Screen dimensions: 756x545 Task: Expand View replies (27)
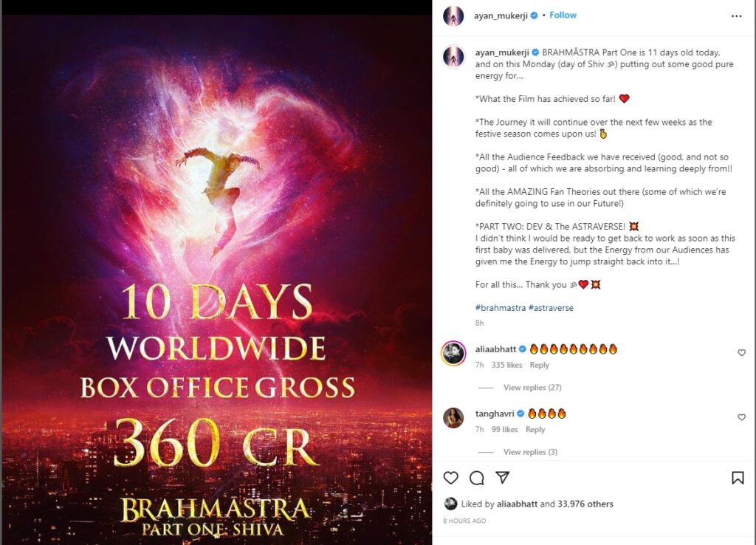click(532, 387)
